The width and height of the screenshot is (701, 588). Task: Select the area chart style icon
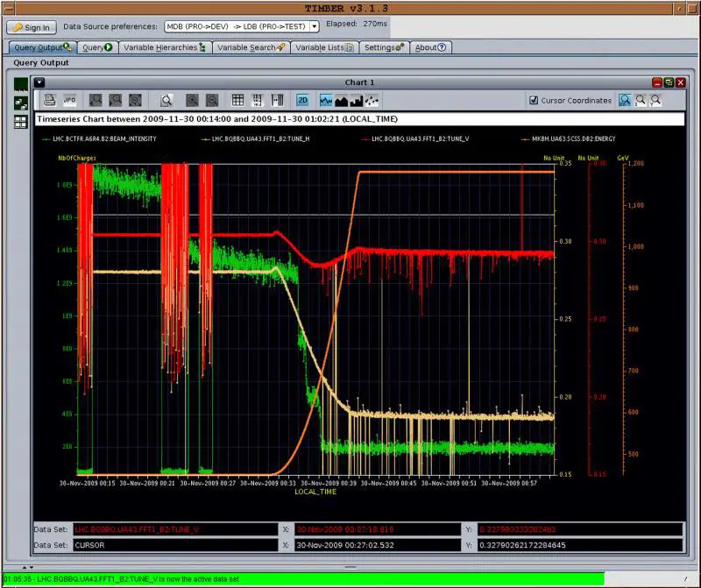click(342, 100)
